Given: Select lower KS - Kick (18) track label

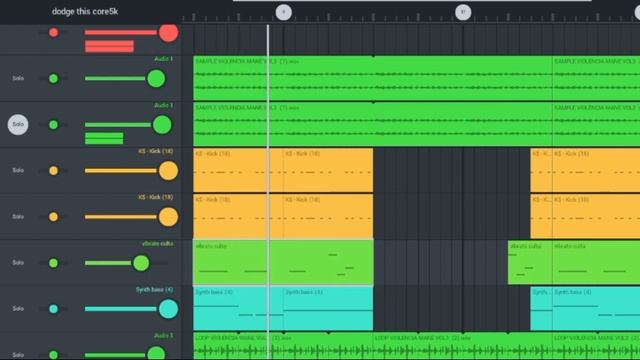Looking at the screenshot, I should [156, 198].
